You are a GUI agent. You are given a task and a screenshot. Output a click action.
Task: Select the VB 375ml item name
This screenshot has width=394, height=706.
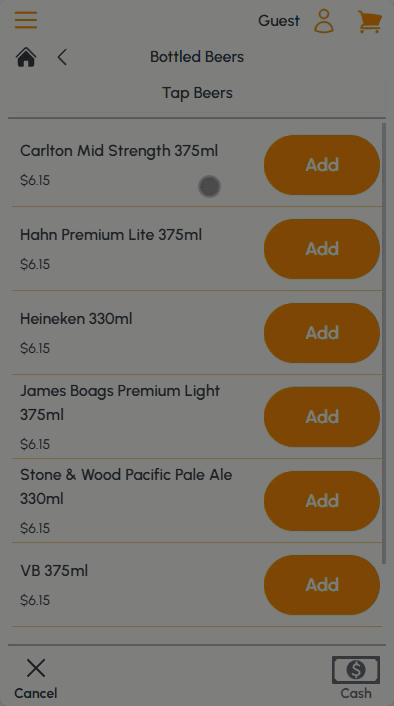coord(54,571)
